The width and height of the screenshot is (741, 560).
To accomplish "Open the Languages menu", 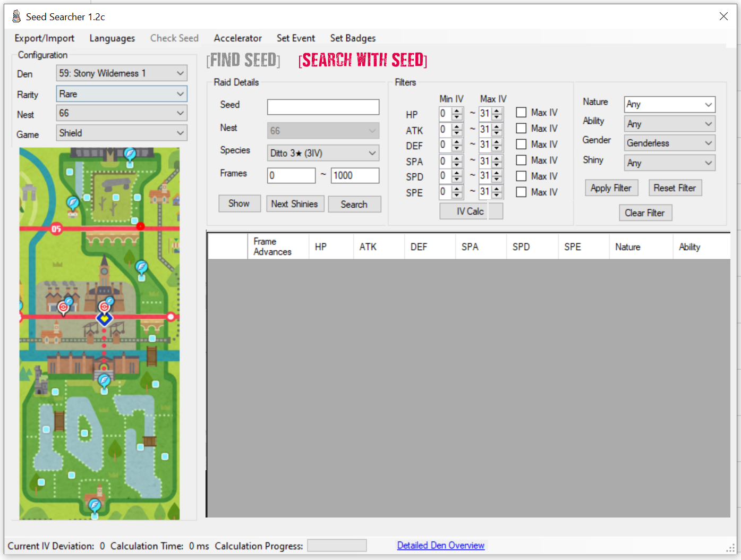I will pos(112,38).
